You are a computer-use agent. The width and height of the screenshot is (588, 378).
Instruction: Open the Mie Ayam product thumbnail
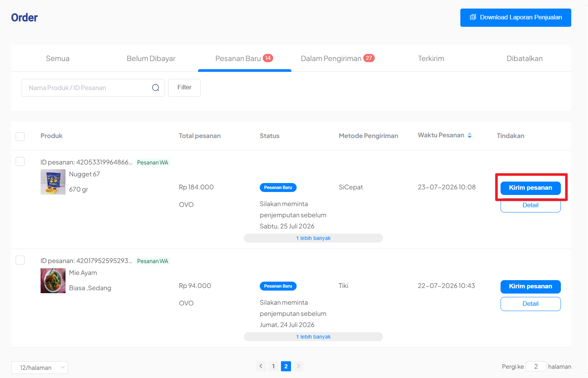point(53,281)
